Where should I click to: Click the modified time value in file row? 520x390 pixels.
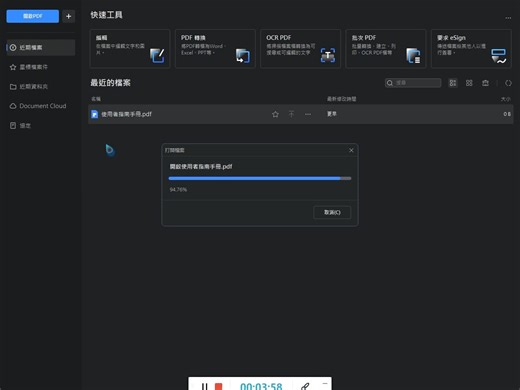[332, 114]
